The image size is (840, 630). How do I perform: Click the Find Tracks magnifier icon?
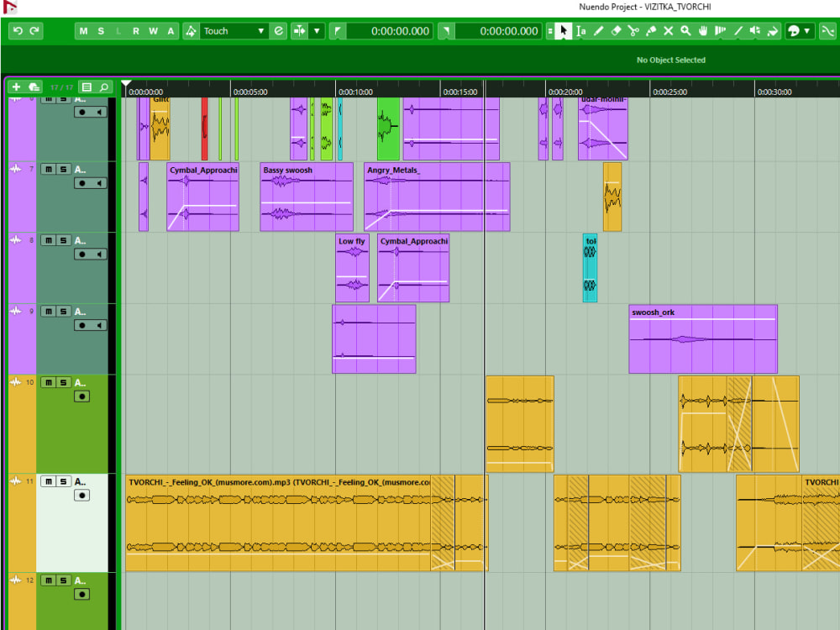pyautogui.click(x=104, y=87)
